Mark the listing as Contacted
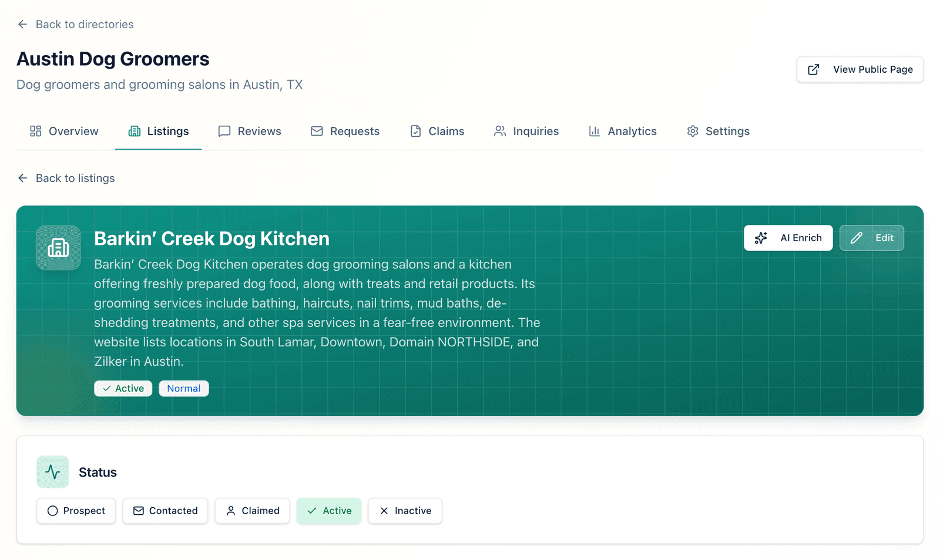Image resolution: width=940 pixels, height=560 pixels. pos(165,511)
